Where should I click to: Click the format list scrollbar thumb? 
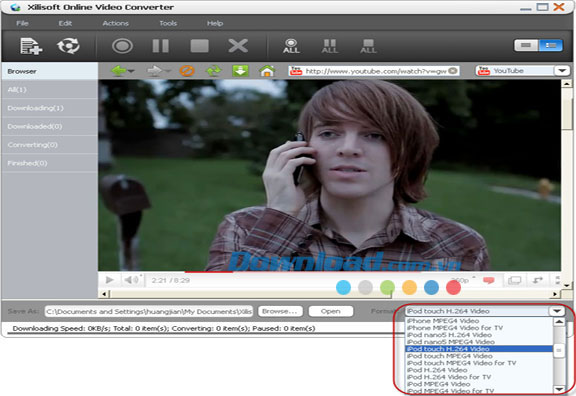559,350
